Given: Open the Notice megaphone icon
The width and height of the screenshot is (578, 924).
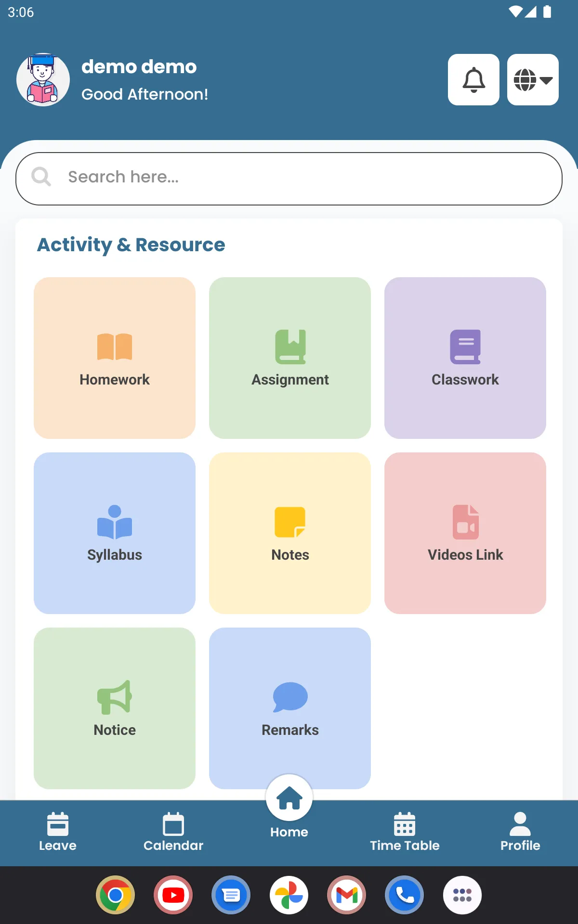Looking at the screenshot, I should pyautogui.click(x=115, y=697).
